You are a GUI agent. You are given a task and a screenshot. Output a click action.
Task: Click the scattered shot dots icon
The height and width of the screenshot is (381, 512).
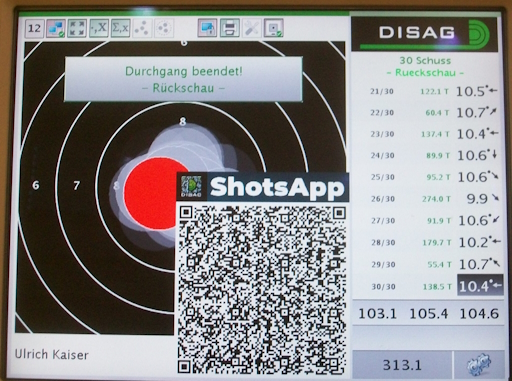[142, 28]
